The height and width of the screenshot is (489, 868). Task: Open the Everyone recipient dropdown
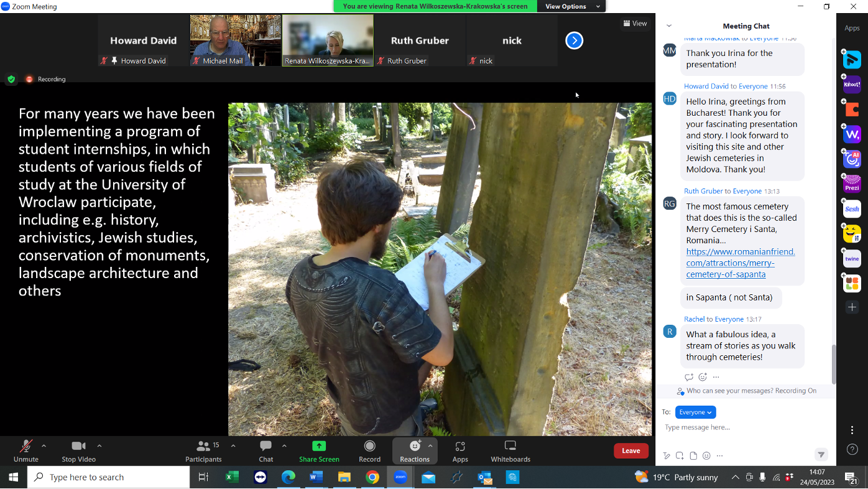(x=695, y=412)
